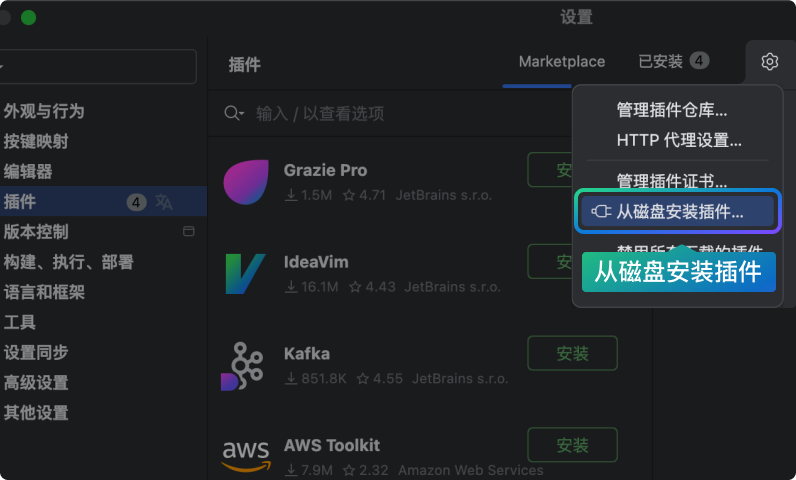Open 按键映射 settings category
This screenshot has width=796, height=480.
(36, 142)
